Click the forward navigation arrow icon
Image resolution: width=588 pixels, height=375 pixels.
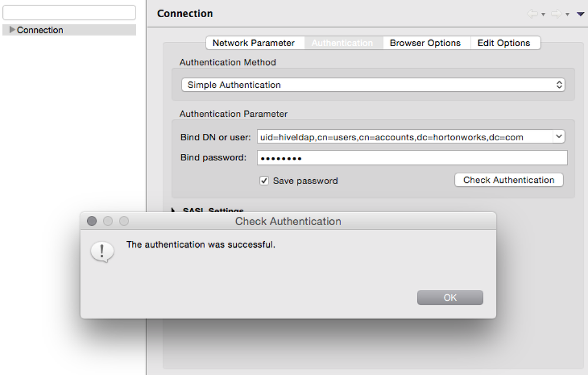(556, 14)
